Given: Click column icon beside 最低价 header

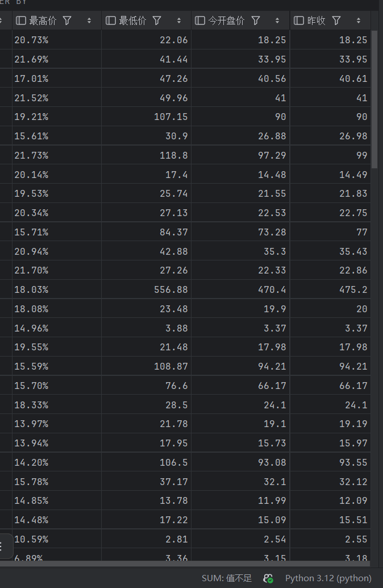Looking at the screenshot, I should point(111,20).
